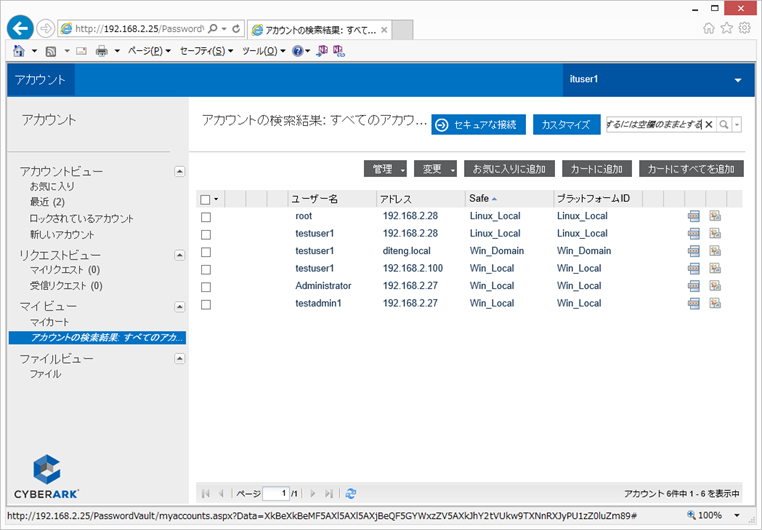
Task: Open the ロックされているアカウント link
Action: coord(81,218)
